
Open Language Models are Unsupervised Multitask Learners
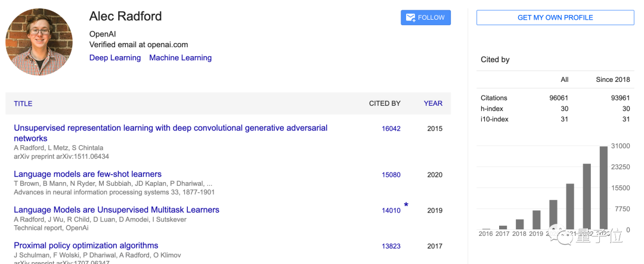point(116,210)
